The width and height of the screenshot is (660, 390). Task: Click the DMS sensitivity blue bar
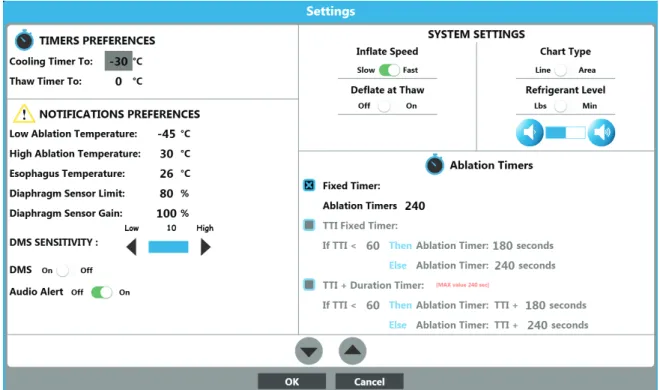(x=168, y=247)
